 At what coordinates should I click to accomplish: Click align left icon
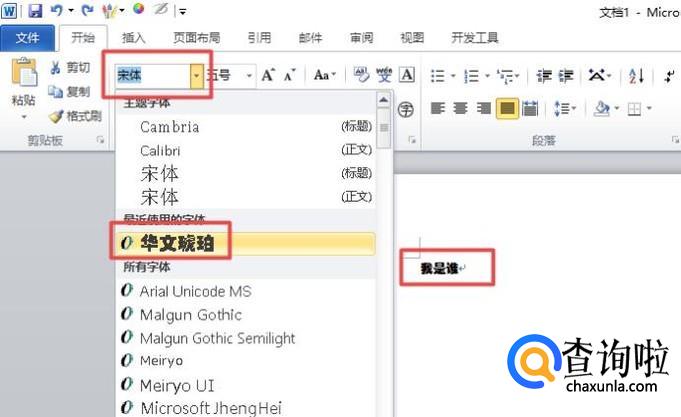coord(438,108)
